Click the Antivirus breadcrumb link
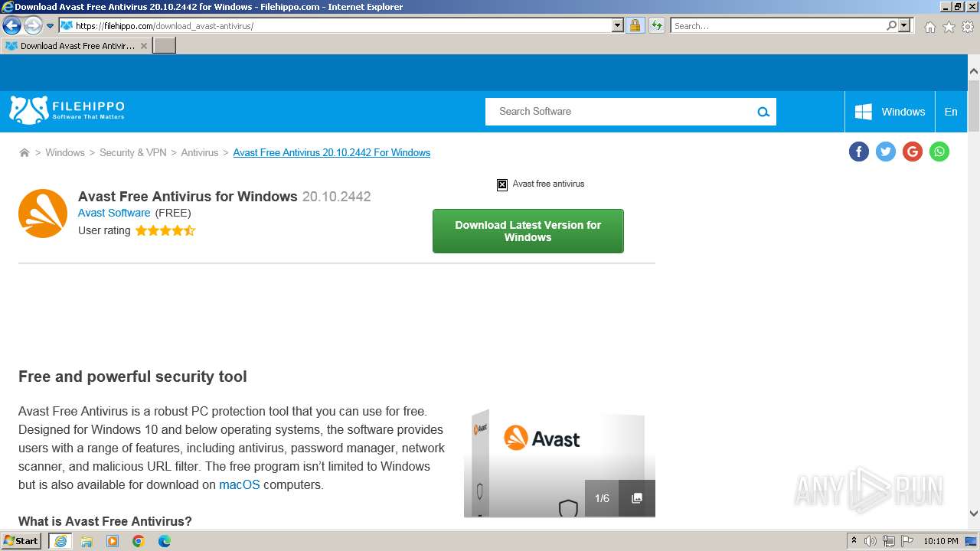This screenshot has height=551, width=980. (x=200, y=153)
